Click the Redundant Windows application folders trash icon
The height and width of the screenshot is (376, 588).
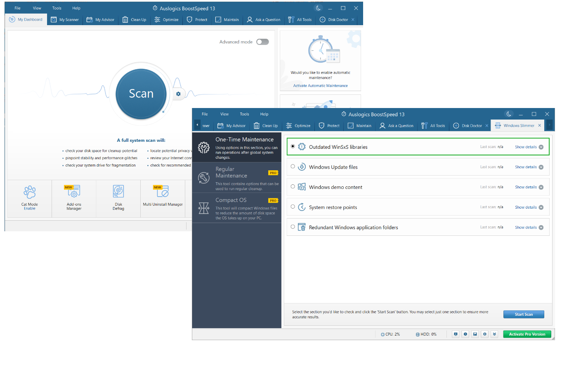302,227
